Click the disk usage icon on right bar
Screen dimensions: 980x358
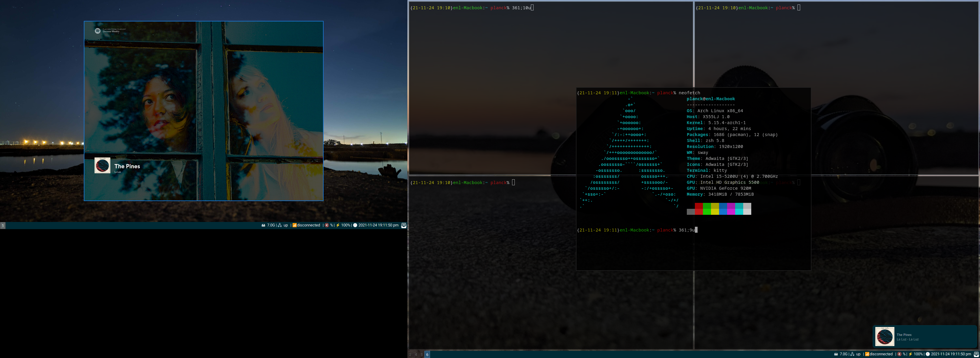(x=836, y=354)
